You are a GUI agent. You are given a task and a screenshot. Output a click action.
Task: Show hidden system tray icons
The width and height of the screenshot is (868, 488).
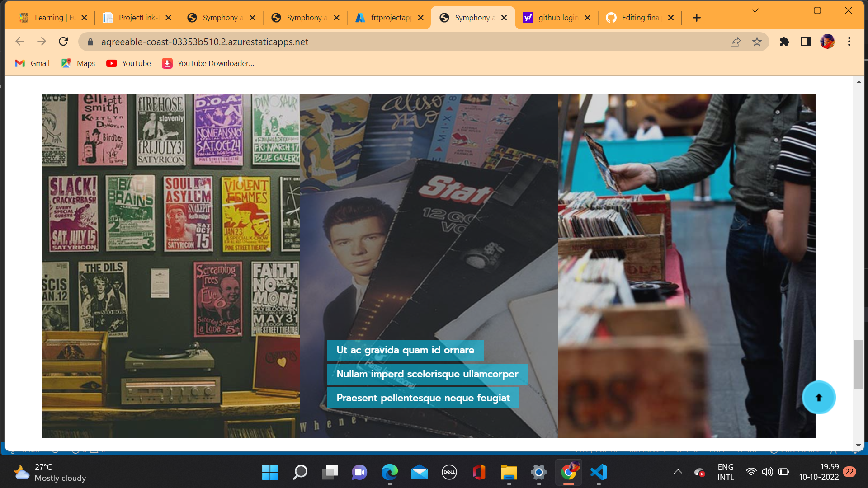678,472
